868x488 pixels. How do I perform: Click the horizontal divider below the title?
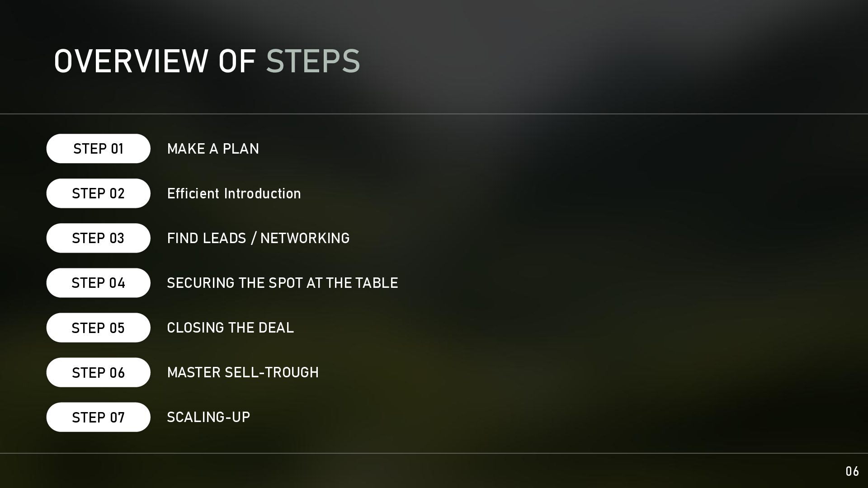(x=434, y=114)
